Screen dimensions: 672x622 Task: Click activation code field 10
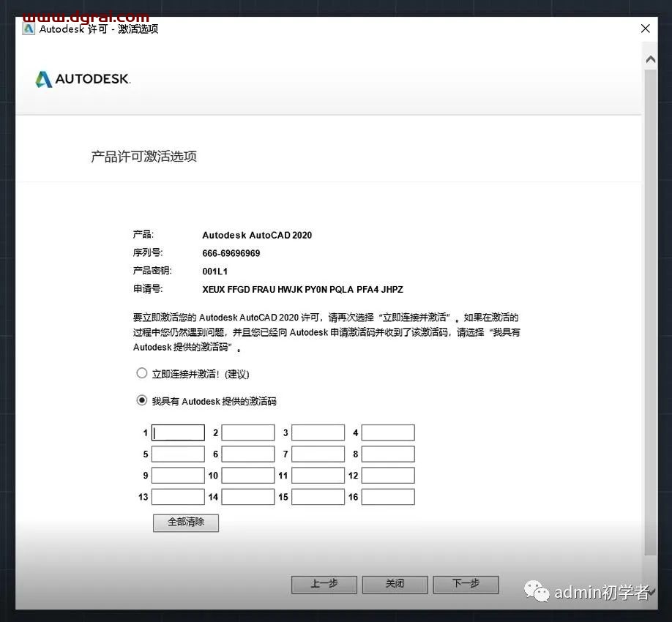pyautogui.click(x=248, y=476)
